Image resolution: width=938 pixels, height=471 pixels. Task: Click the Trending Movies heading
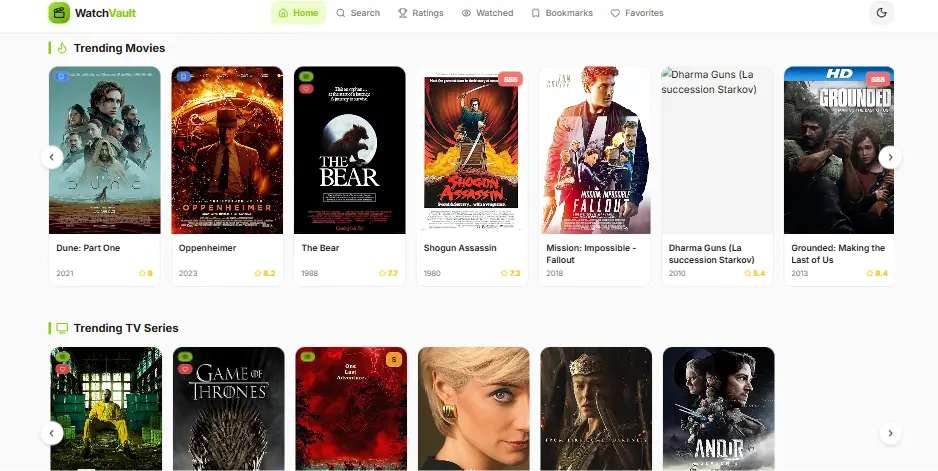pyautogui.click(x=119, y=48)
